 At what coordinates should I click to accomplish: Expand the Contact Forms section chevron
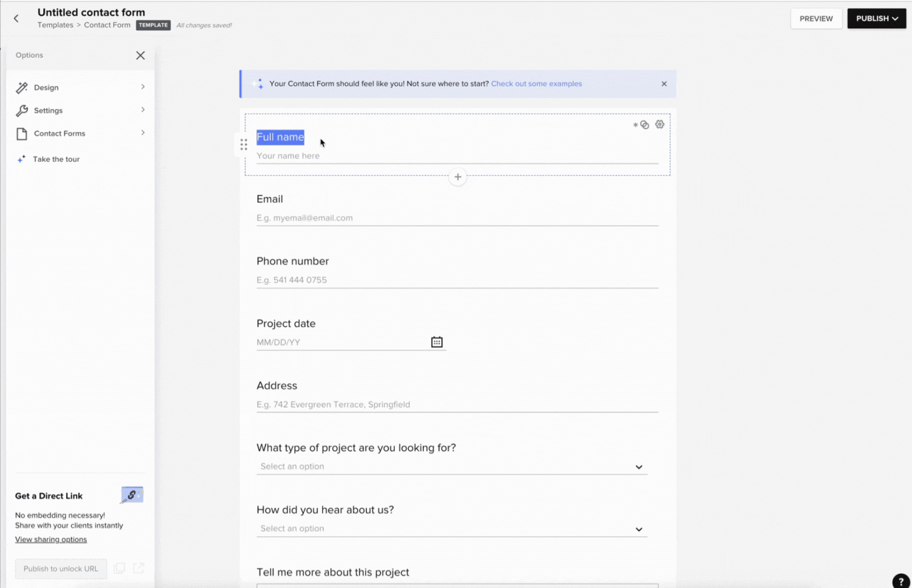142,133
